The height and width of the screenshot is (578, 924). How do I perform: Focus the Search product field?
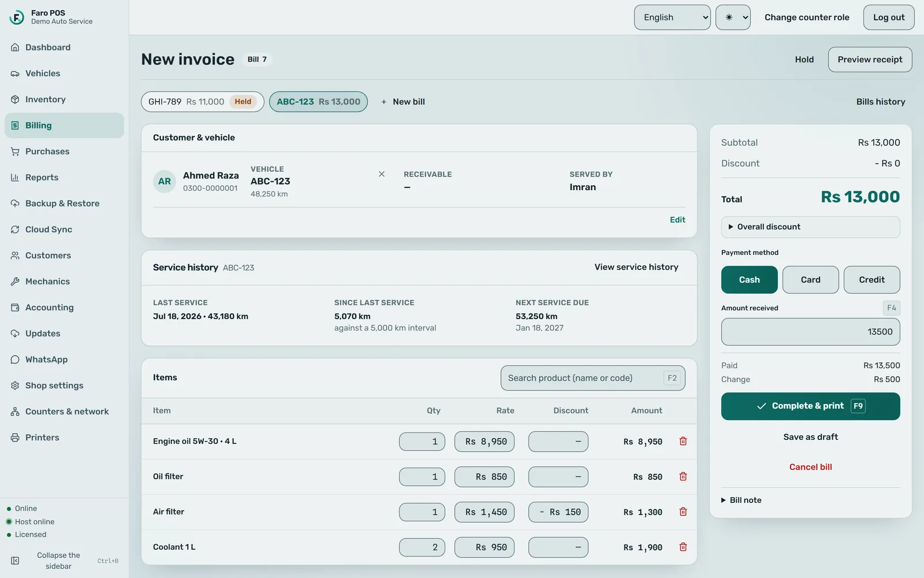point(593,378)
